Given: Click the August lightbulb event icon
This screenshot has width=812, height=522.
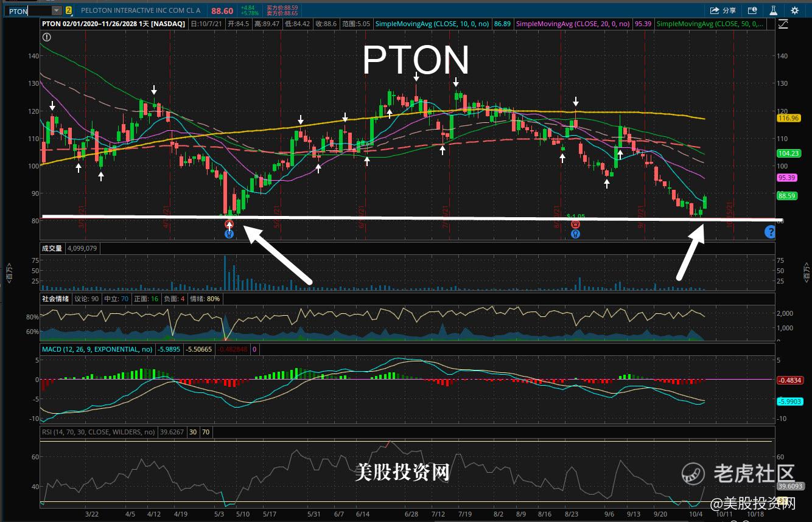Looking at the screenshot, I should point(575,234).
